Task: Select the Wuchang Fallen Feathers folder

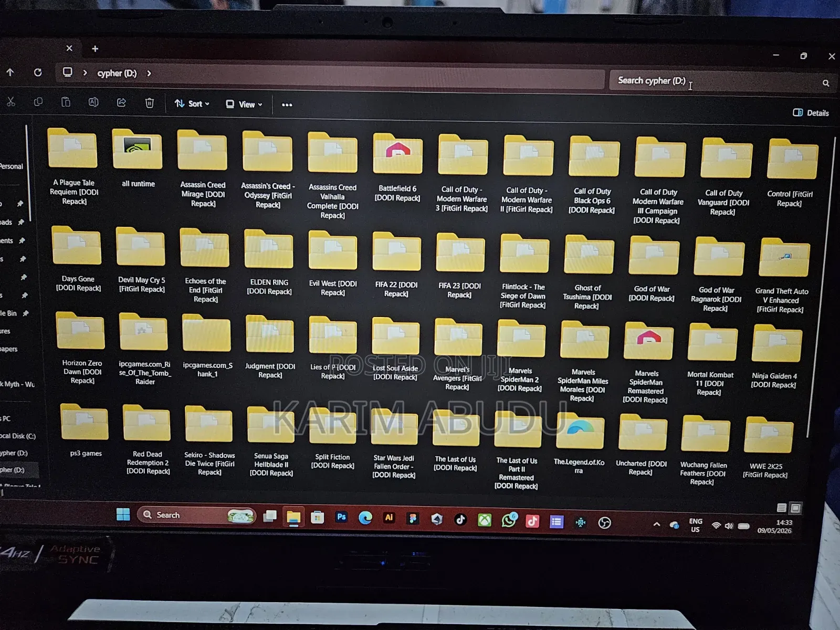Action: click(704, 450)
